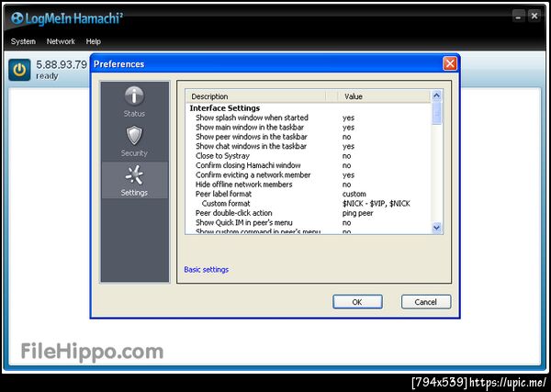Click the 'custom' value of Peer label format

[354, 194]
